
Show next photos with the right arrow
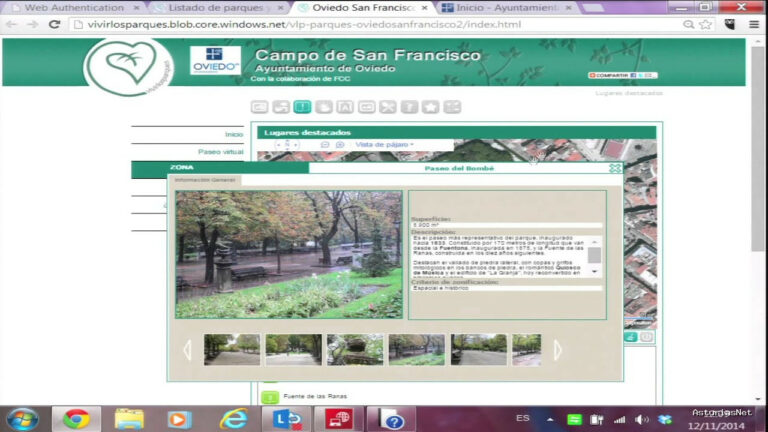point(557,350)
